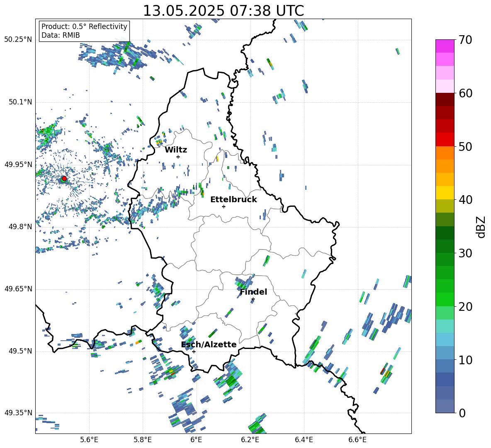
Task: Click the Findel city label
Action: click(253, 292)
